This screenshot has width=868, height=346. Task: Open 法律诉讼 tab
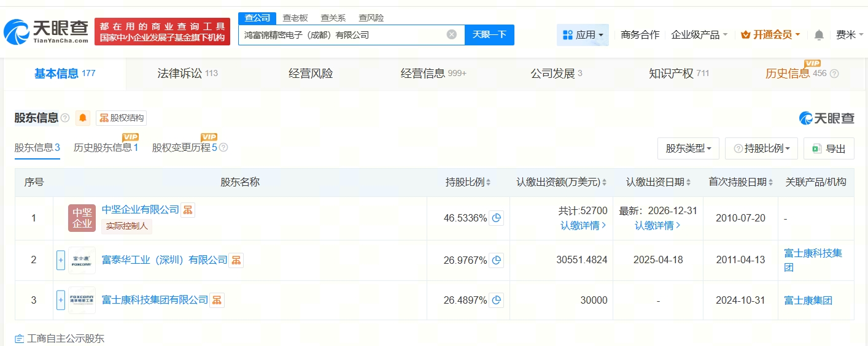(187, 74)
